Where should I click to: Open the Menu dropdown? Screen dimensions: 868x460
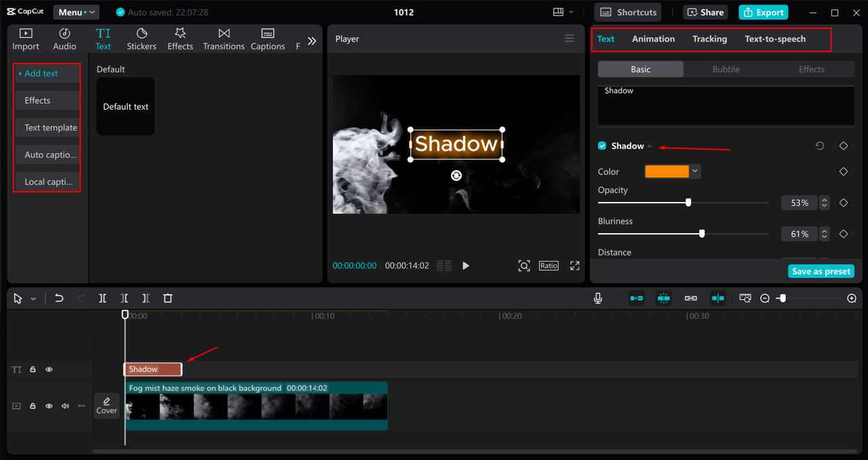75,12
